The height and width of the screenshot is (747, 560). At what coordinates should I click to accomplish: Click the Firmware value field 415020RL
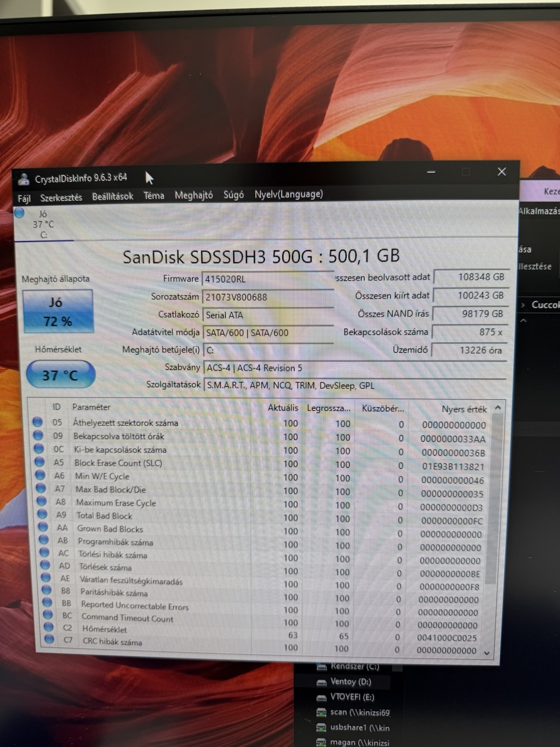point(267,279)
